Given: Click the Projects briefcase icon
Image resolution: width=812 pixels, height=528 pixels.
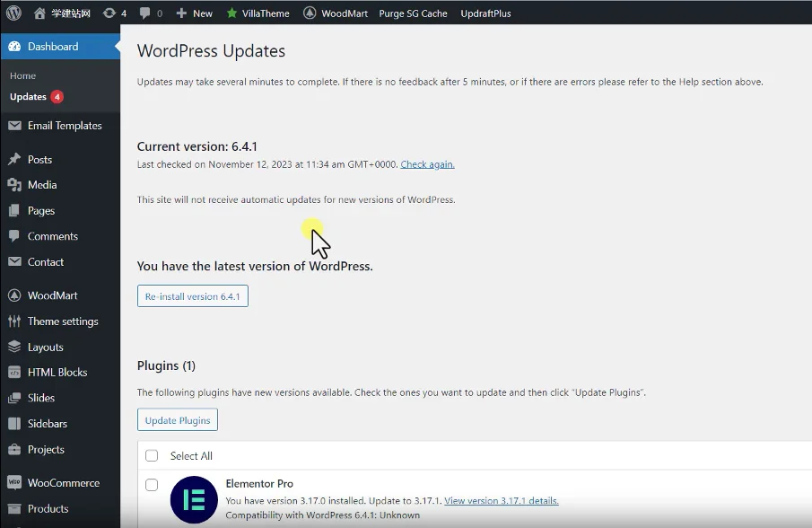Looking at the screenshot, I should click(14, 449).
